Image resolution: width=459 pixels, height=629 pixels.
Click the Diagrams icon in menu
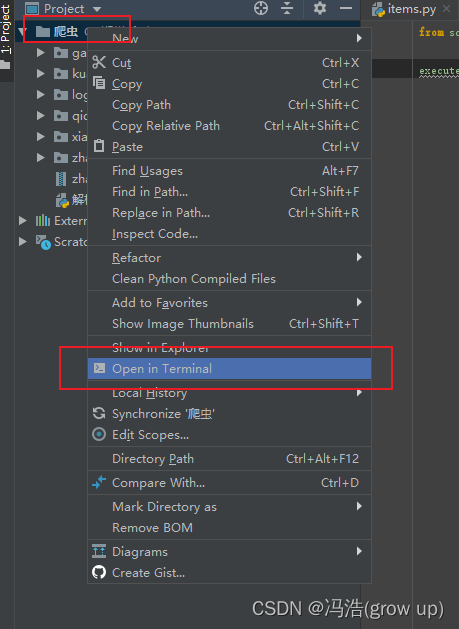[99, 551]
